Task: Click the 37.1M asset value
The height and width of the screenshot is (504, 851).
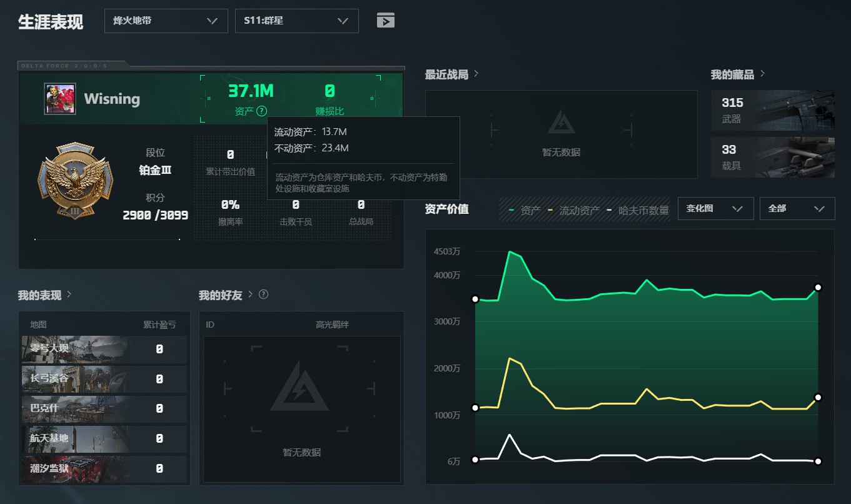Action: pyautogui.click(x=251, y=91)
